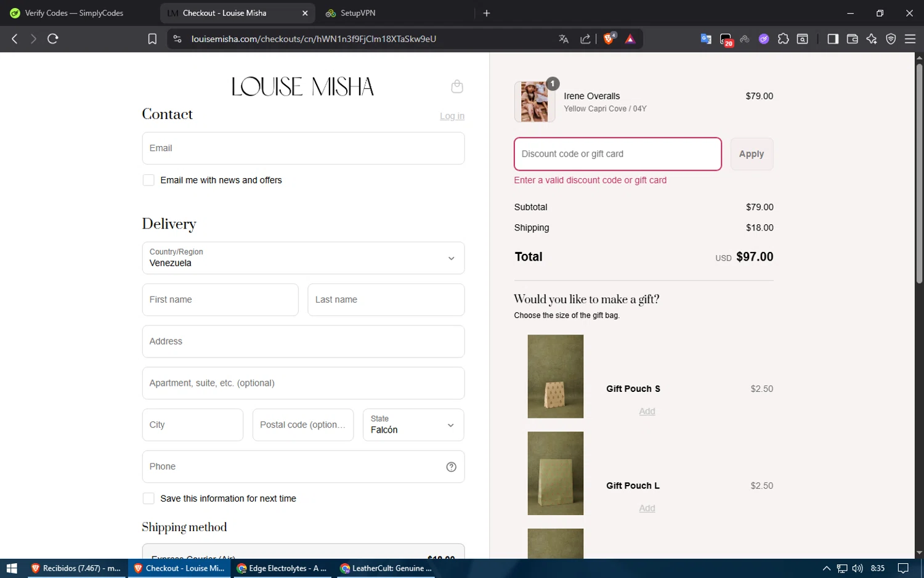Click the Email input field
This screenshot has width=924, height=578.
[x=303, y=148]
